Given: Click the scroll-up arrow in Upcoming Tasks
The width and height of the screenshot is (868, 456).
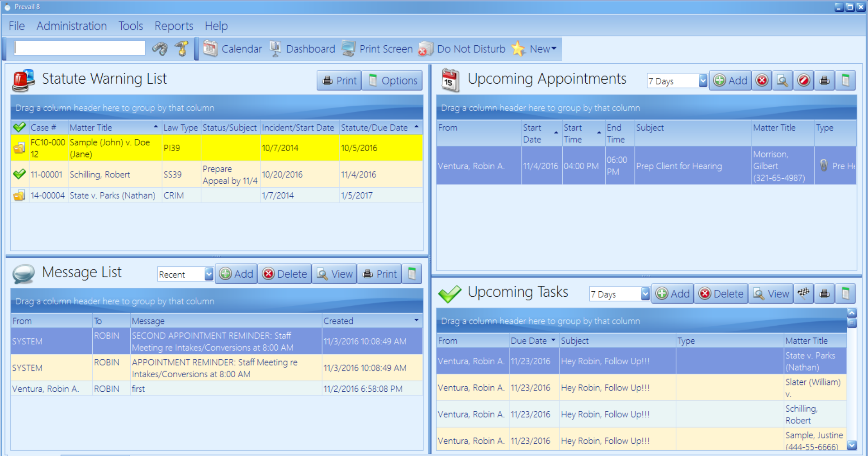Looking at the screenshot, I should click(851, 313).
